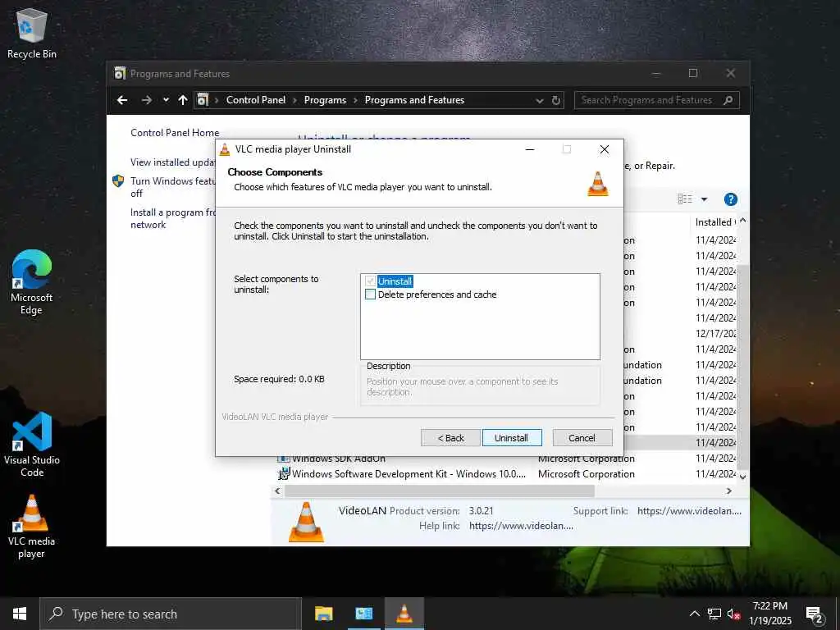The image size is (840, 630).
Task: Click the muted volume tray icon
Action: pyautogui.click(x=733, y=614)
